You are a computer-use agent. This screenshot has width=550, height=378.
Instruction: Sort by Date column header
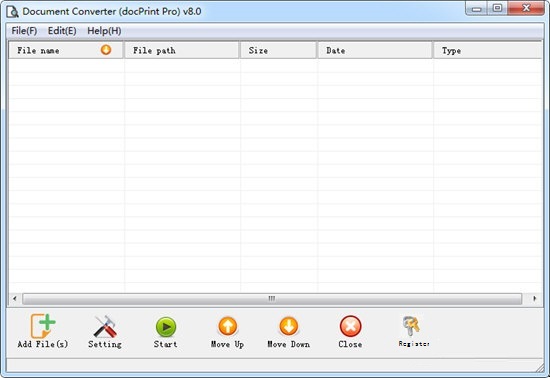click(x=375, y=50)
